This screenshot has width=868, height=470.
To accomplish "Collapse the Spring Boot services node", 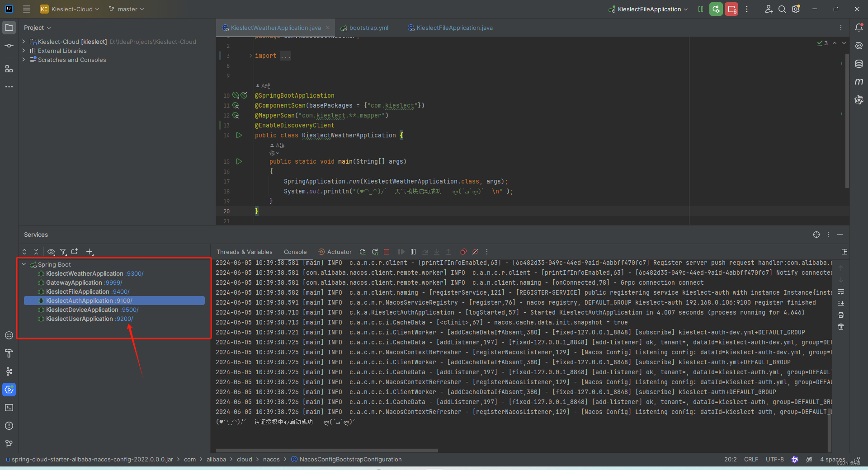I will [24, 264].
